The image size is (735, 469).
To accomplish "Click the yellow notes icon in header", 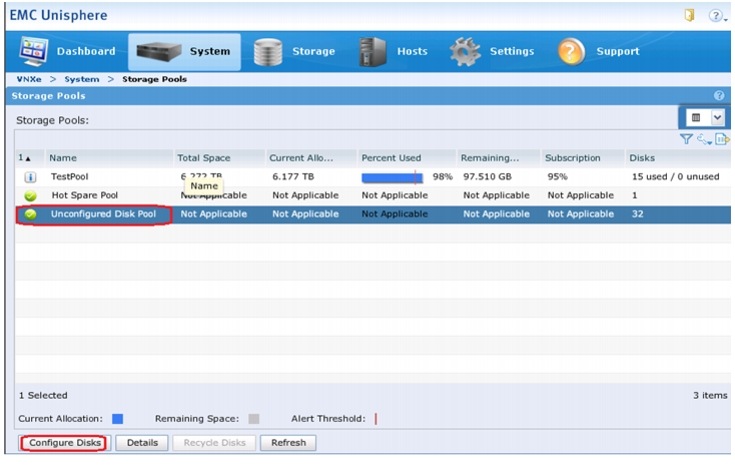I will tap(689, 15).
